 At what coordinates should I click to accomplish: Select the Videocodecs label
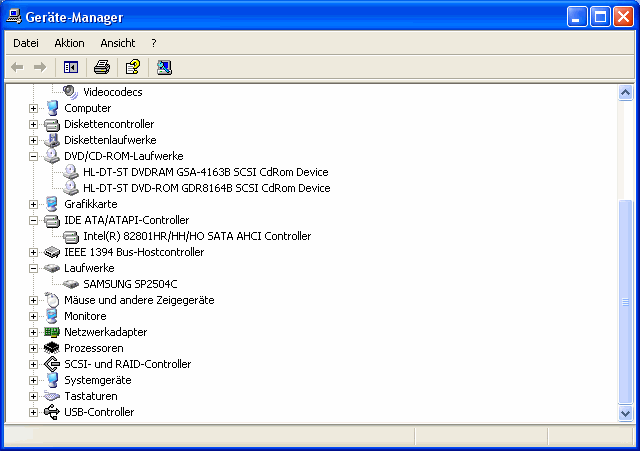pyautogui.click(x=113, y=92)
